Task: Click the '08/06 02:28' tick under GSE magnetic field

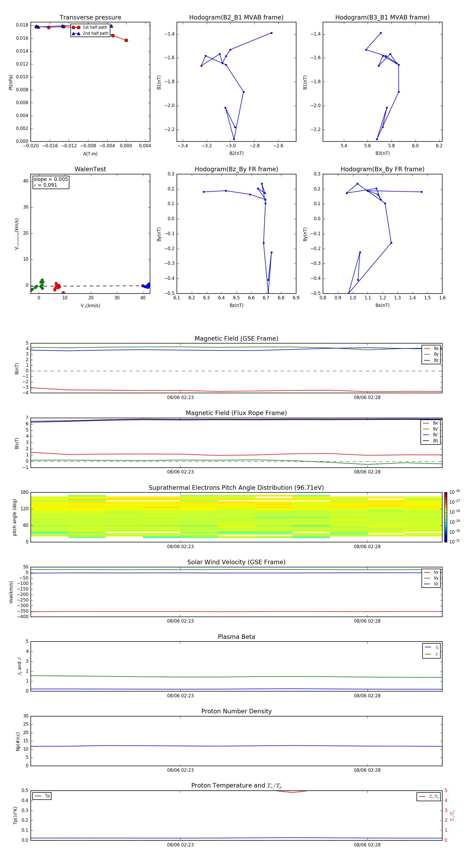Action: click(x=367, y=398)
